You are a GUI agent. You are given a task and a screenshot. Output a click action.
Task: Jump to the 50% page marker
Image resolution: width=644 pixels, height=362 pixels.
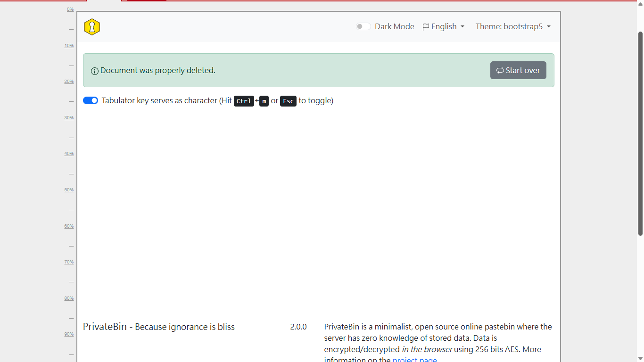[69, 190]
